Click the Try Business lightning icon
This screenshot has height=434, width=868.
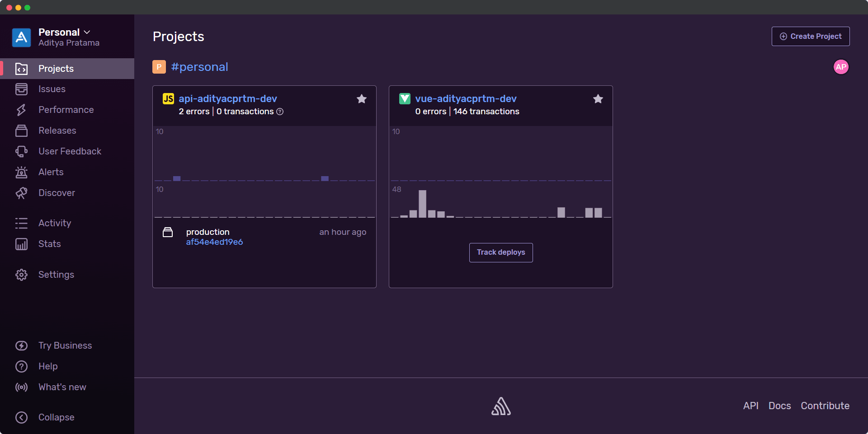point(21,345)
